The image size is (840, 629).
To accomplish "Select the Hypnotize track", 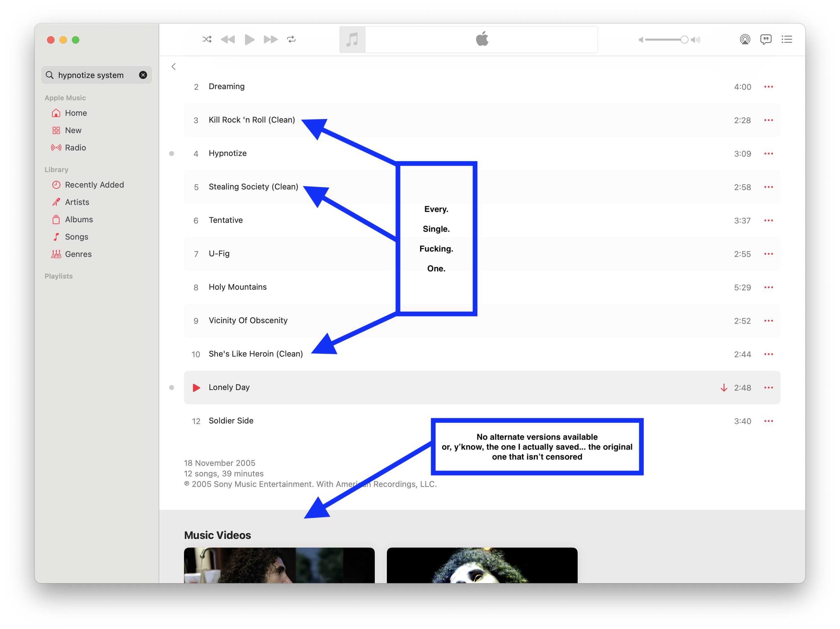I will (482, 154).
